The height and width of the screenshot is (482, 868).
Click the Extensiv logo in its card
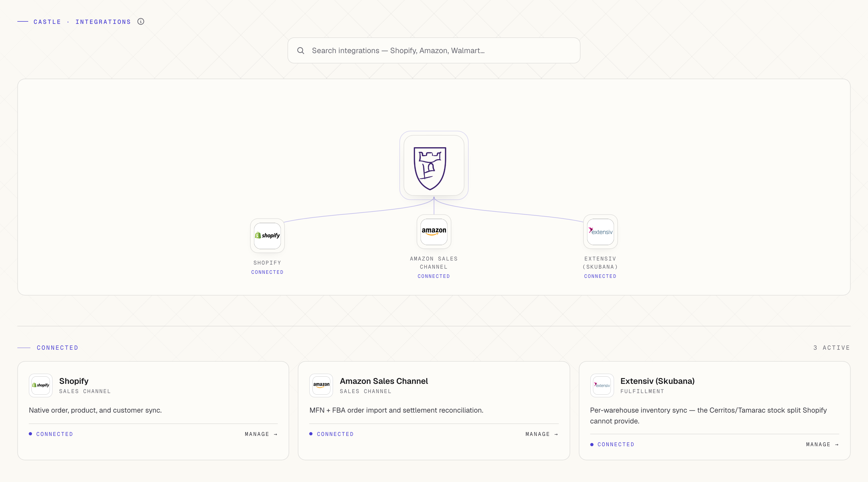click(602, 385)
